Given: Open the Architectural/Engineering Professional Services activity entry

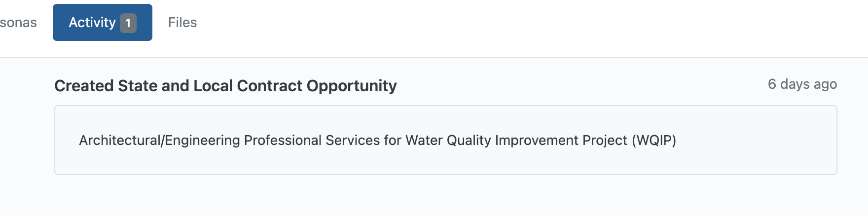Looking at the screenshot, I should [x=377, y=141].
